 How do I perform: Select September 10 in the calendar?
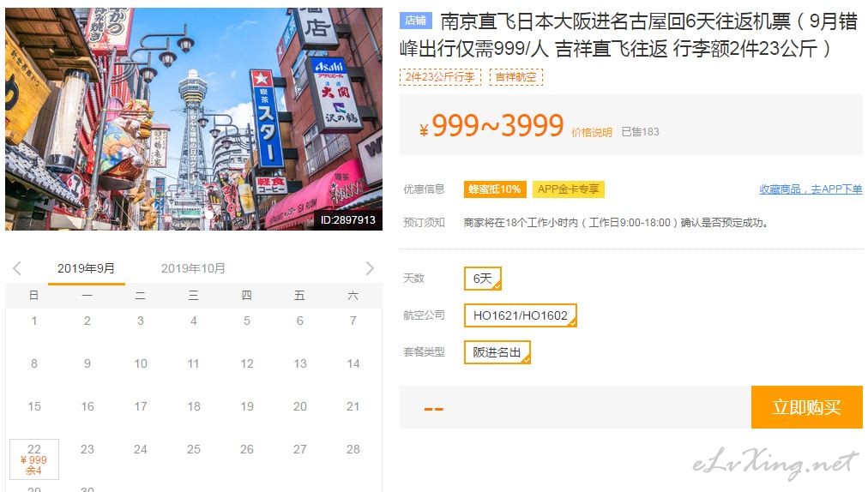(x=141, y=363)
